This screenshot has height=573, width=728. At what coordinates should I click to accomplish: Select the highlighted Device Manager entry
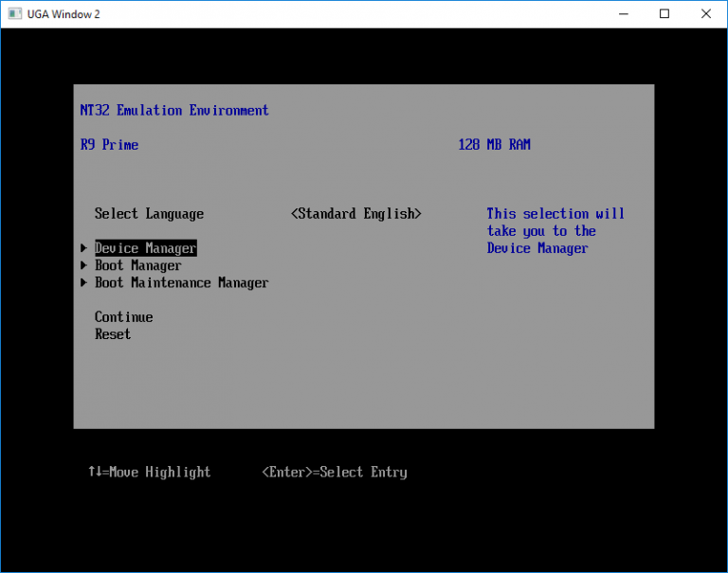tap(145, 248)
